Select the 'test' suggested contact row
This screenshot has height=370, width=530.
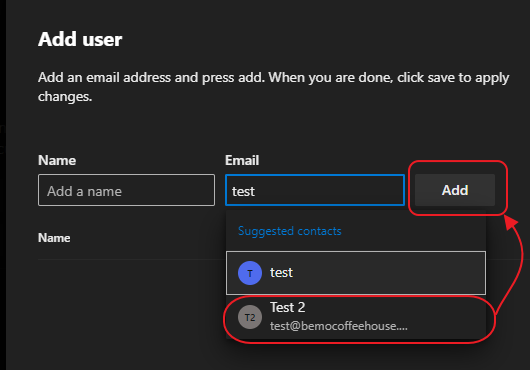point(356,273)
